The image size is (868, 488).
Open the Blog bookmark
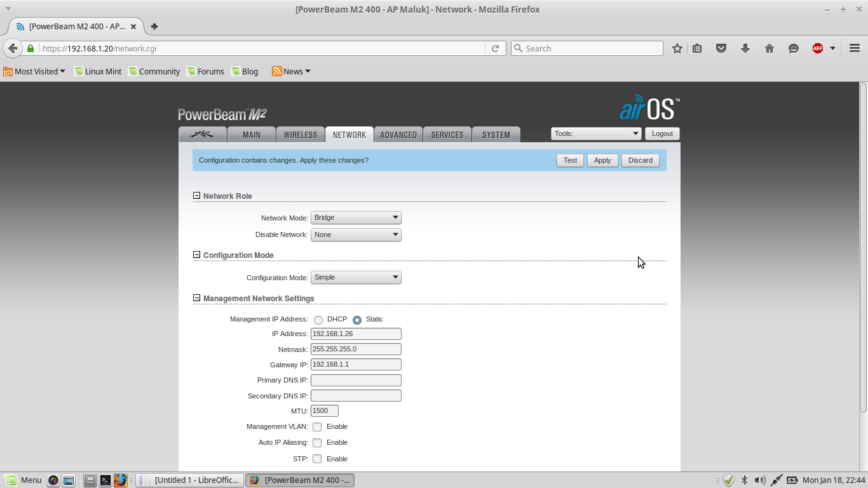click(x=245, y=71)
